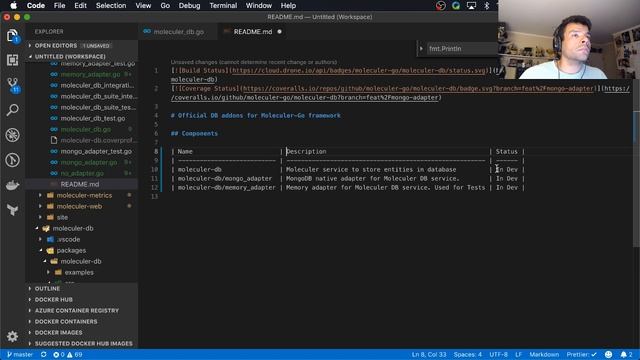Expand the Azure Container Registry panel
The image size is (640, 360).
pos(82,311)
